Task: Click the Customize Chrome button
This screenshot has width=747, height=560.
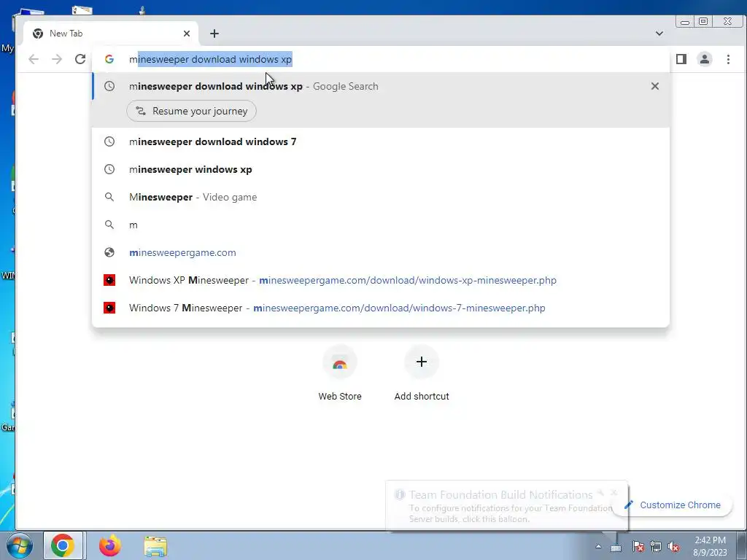Action: (673, 505)
